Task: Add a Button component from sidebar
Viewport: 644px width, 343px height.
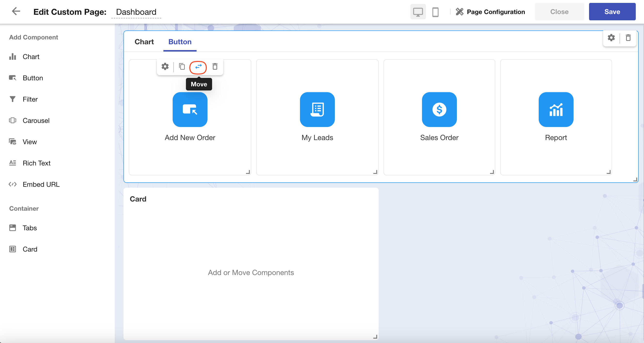Action: tap(26, 78)
